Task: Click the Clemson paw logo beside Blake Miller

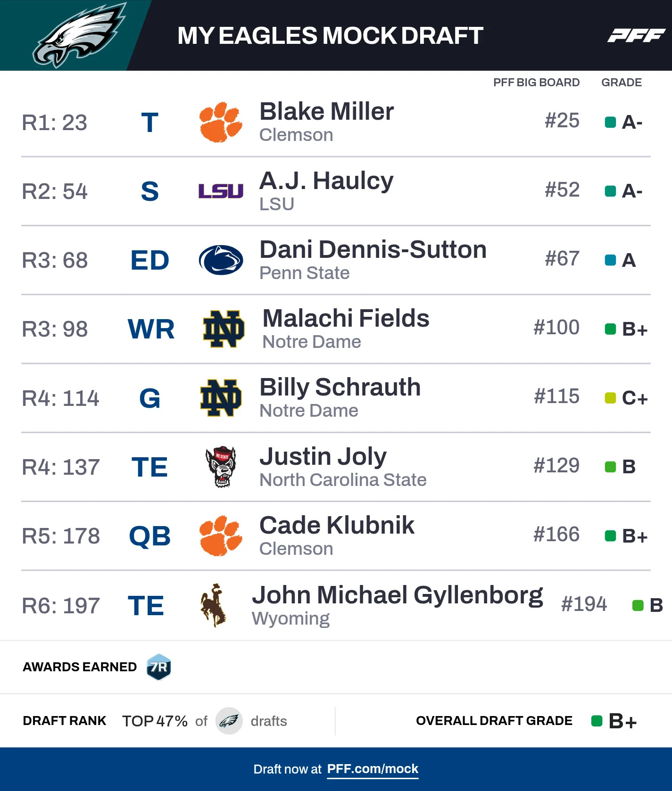Action: tap(221, 122)
